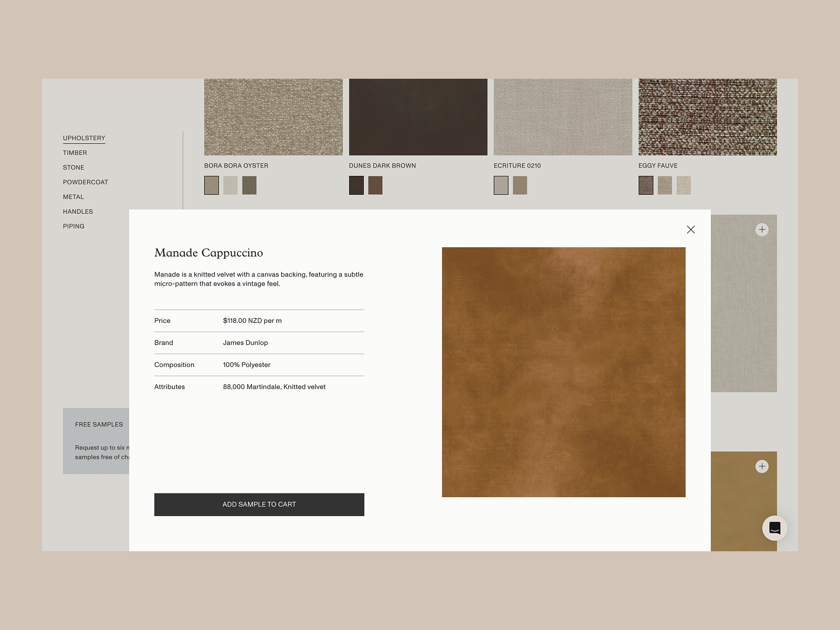The image size is (840, 630).
Task: Click the 'ECRITURE 0210' label
Action: 517,165
